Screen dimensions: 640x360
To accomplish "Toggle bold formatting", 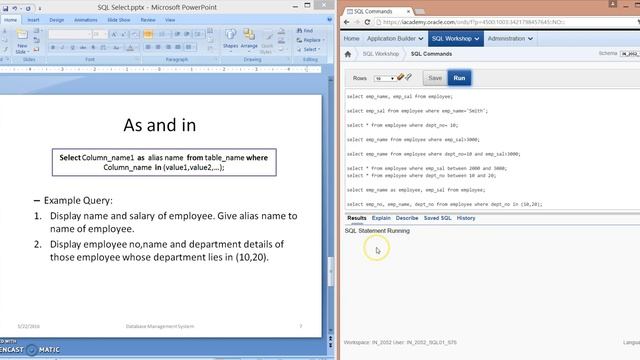I will coord(53,48).
